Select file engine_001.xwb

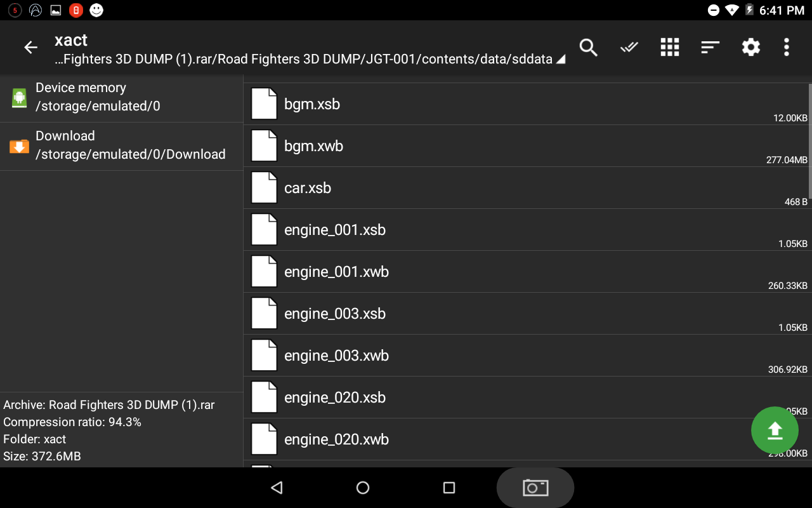coord(527,272)
